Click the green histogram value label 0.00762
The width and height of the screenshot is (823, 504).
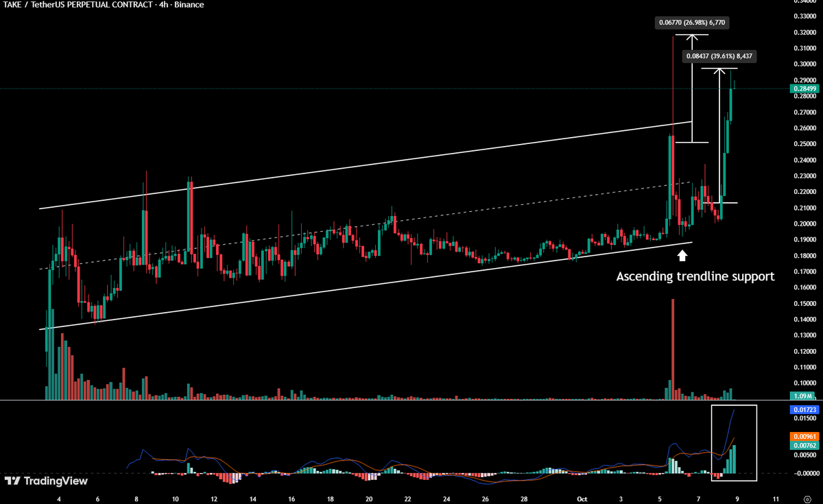click(x=804, y=444)
